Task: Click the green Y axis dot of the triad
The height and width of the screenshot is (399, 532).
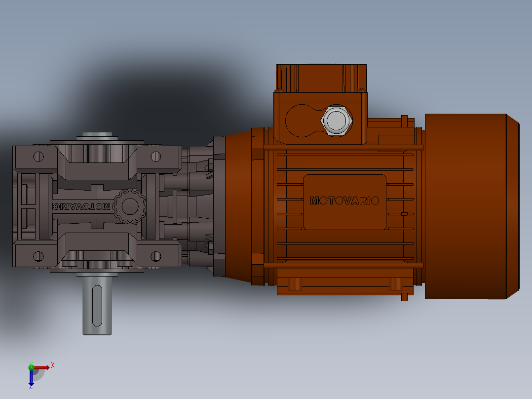Action: click(31, 367)
